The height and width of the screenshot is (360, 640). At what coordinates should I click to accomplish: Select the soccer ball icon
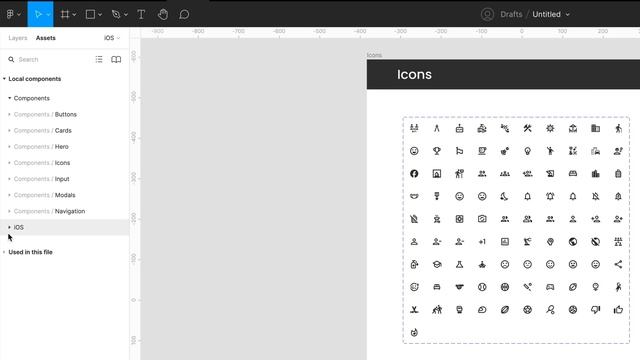pyautogui.click(x=527, y=310)
